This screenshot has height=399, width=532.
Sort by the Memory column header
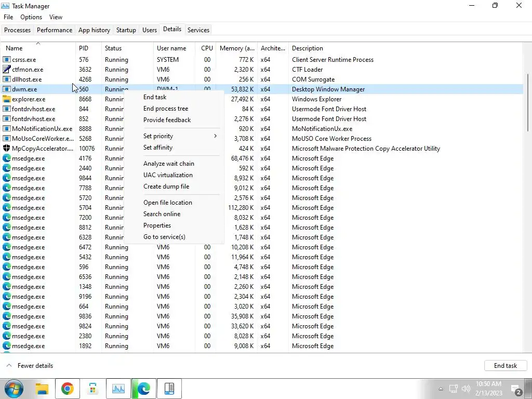pos(236,48)
